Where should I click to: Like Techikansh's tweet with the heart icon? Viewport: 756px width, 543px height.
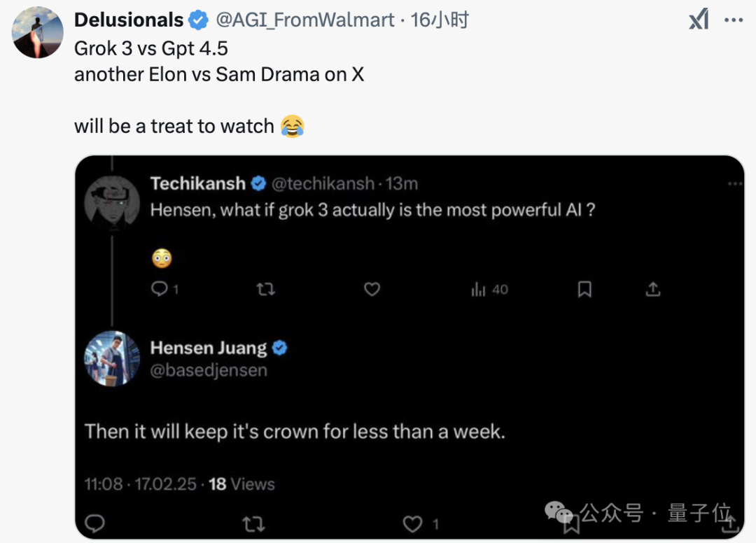(x=372, y=289)
